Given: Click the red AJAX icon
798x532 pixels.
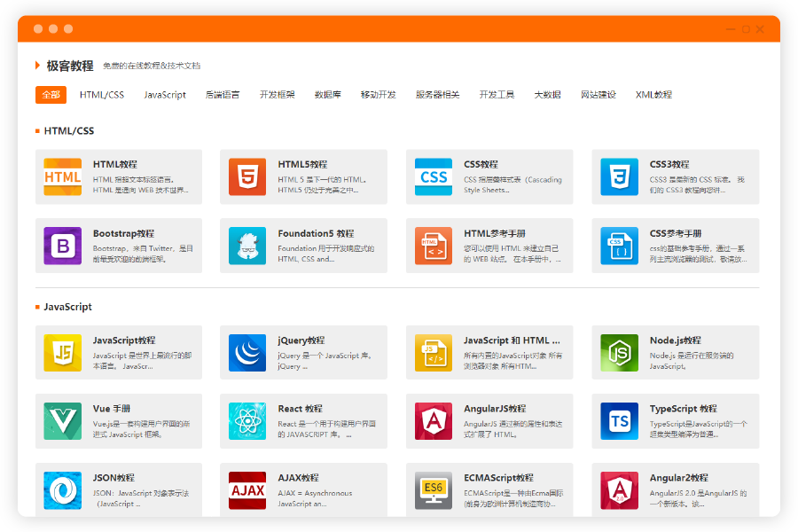Looking at the screenshot, I should pos(247,490).
